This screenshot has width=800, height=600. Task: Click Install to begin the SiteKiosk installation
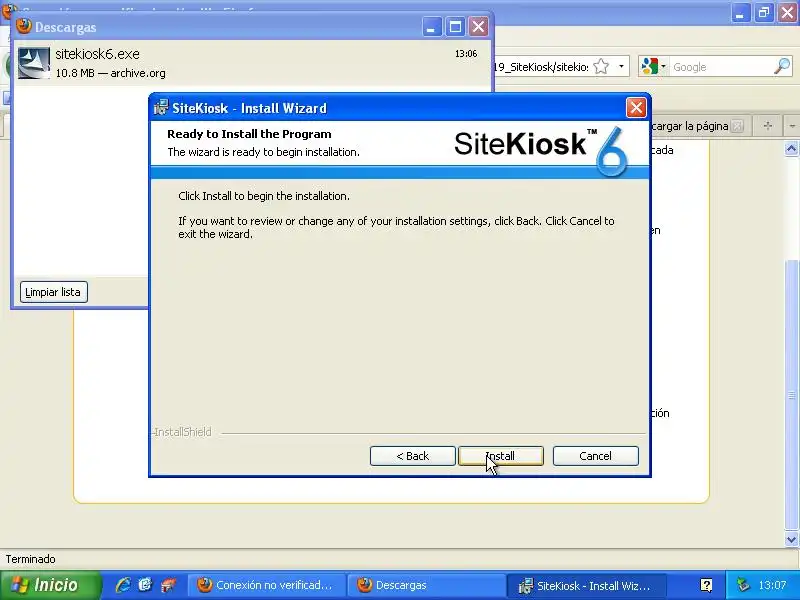(x=501, y=456)
